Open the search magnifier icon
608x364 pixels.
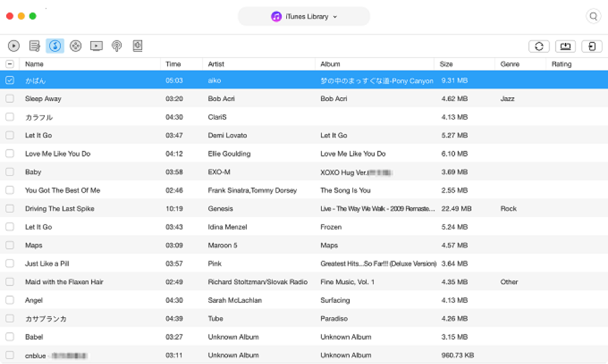[593, 16]
